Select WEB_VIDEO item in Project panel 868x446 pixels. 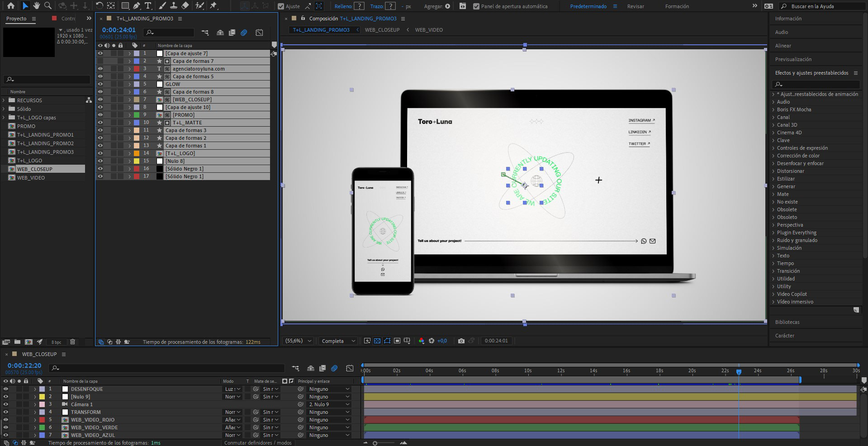coord(31,178)
